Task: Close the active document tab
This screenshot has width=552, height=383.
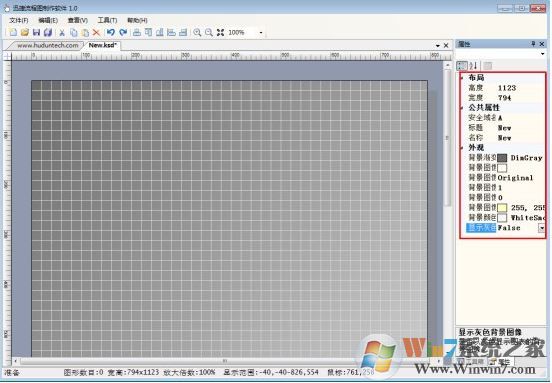Action: 446,46
